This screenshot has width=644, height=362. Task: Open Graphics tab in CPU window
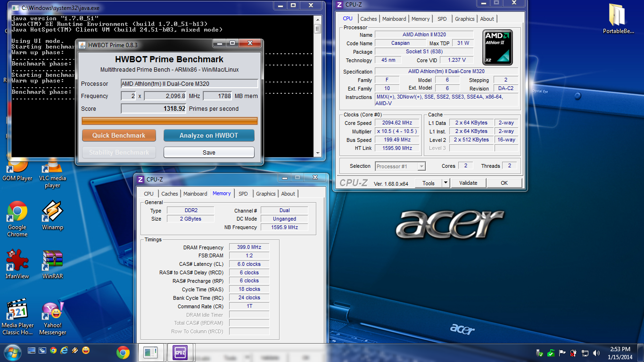tap(465, 19)
